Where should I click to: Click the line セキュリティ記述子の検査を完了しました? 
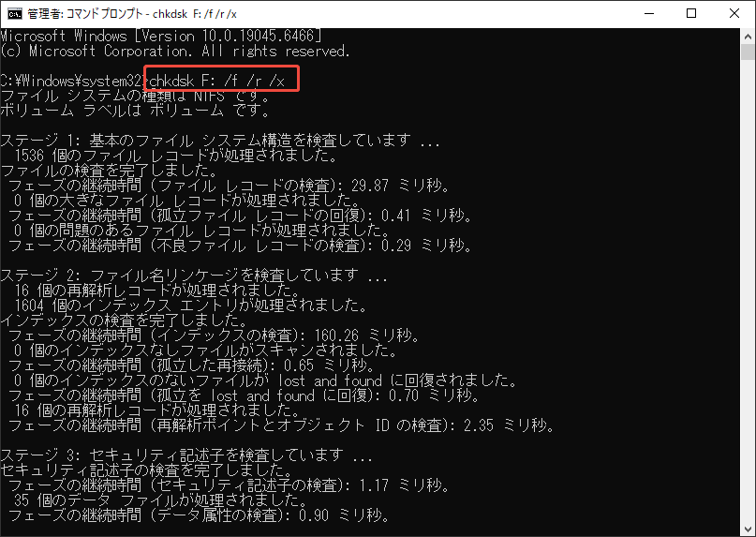tap(146, 470)
